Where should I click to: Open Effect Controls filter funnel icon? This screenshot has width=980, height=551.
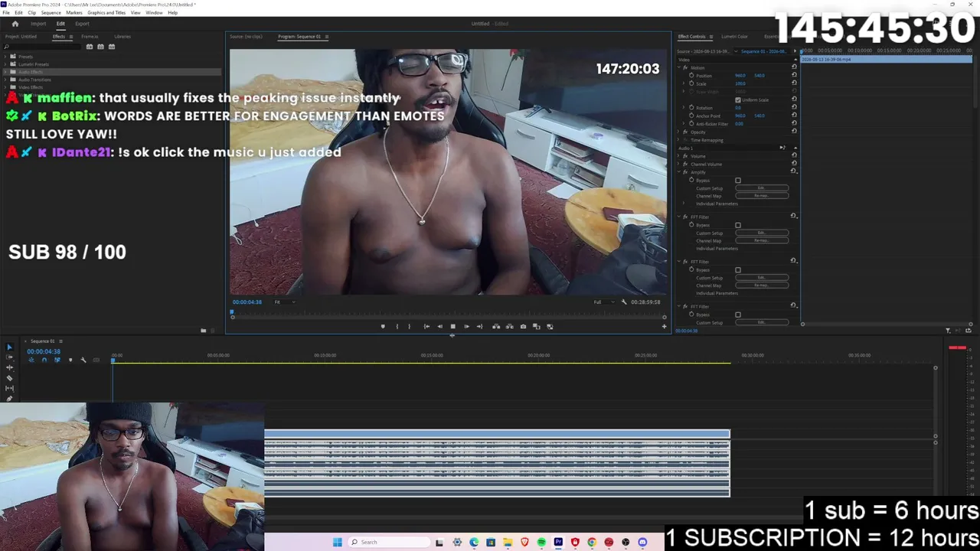click(x=948, y=331)
